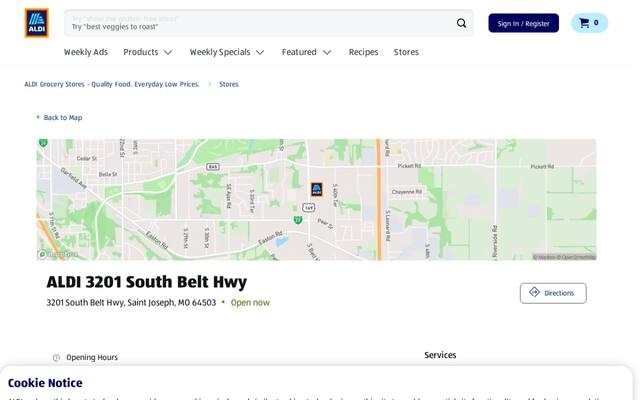Expand the Products menu chevron
This screenshot has height=400, width=640.
168,52
